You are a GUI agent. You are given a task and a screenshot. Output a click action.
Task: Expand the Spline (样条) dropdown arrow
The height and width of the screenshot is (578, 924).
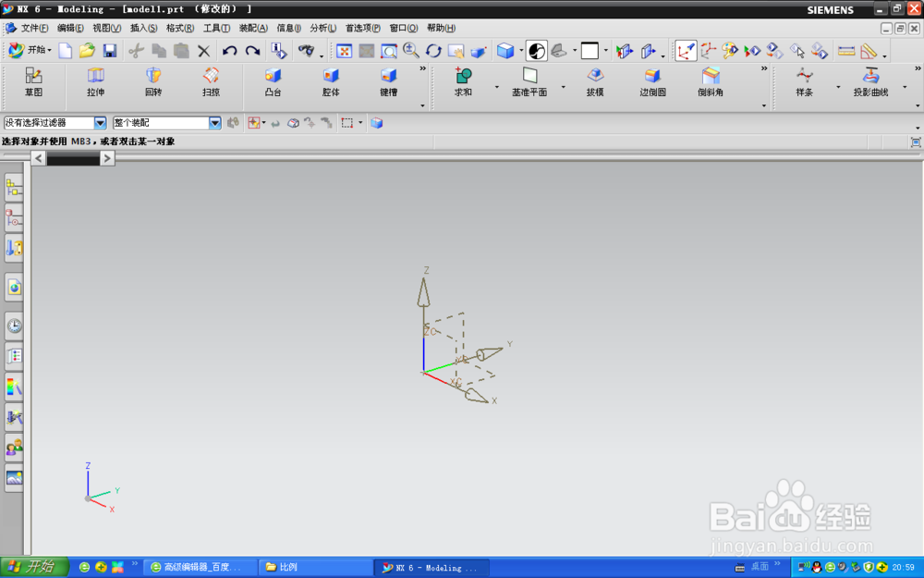point(838,87)
